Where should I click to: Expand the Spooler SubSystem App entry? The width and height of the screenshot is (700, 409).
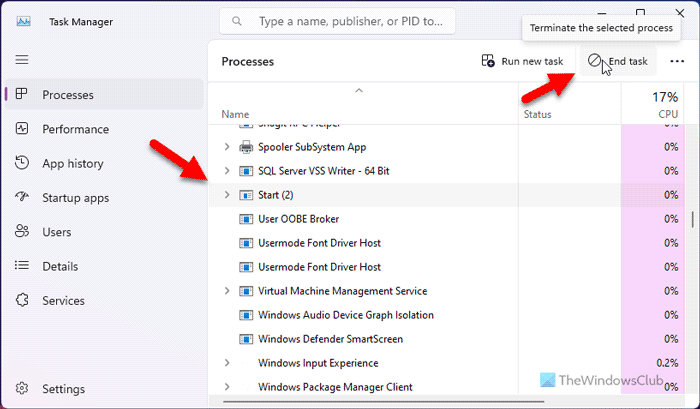click(227, 146)
